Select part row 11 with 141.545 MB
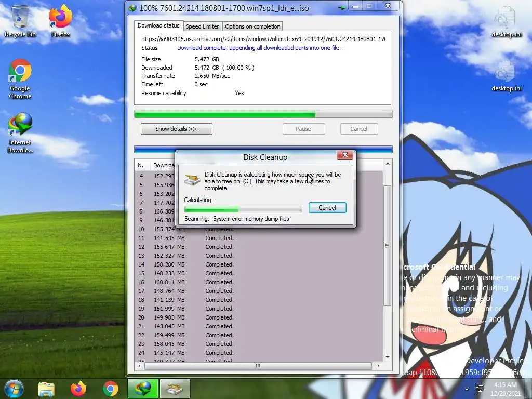The image size is (532, 399). (x=259, y=238)
